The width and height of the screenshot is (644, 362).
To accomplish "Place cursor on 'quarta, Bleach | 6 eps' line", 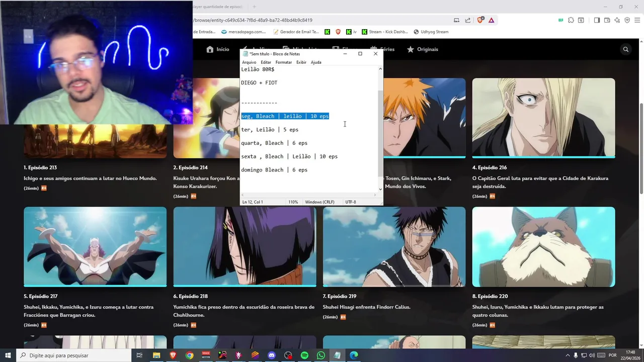I will click(274, 143).
